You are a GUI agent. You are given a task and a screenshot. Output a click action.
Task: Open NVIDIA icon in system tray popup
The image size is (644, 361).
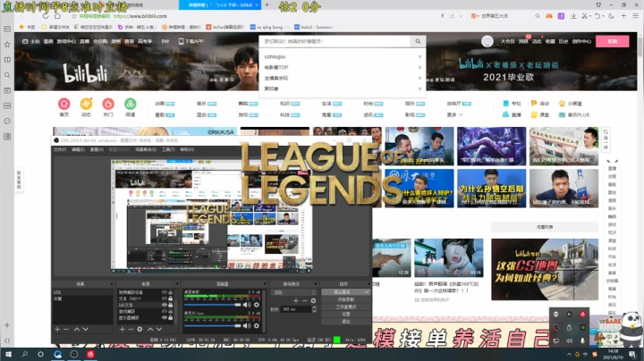(x=582, y=327)
